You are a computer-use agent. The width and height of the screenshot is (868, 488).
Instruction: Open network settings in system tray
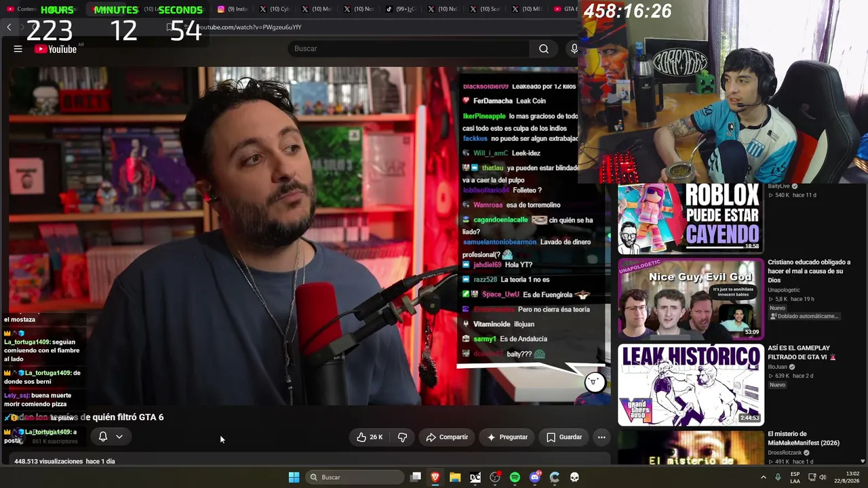pos(811,477)
